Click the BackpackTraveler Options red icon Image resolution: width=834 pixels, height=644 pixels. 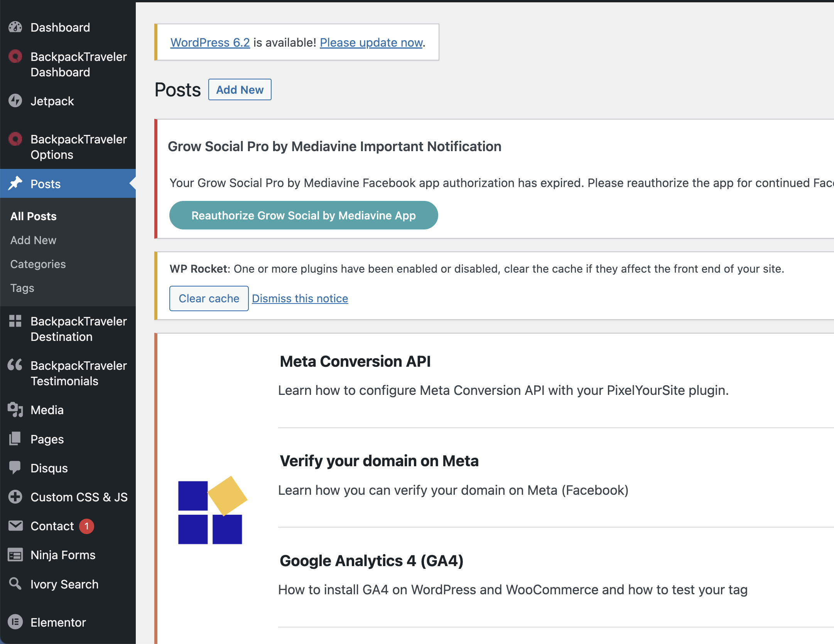click(x=15, y=139)
